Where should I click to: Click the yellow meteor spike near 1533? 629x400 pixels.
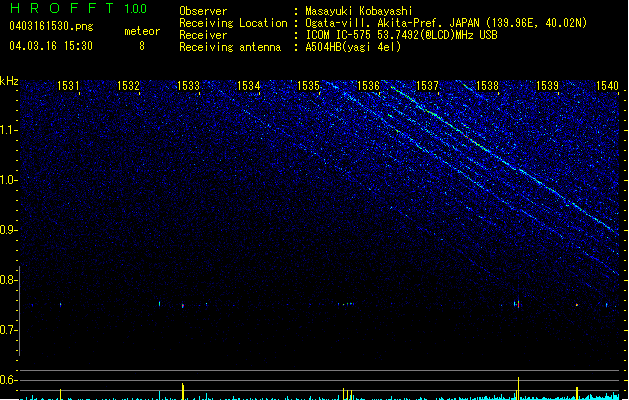(x=183, y=392)
